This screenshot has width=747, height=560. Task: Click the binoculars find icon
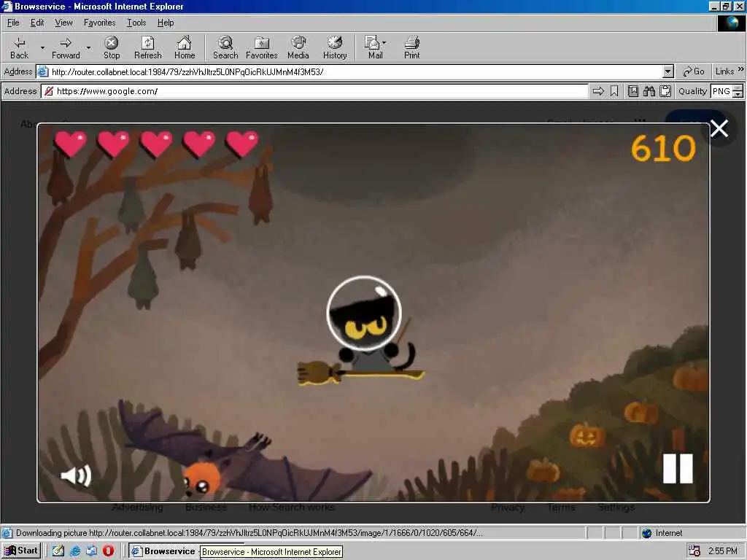click(649, 91)
